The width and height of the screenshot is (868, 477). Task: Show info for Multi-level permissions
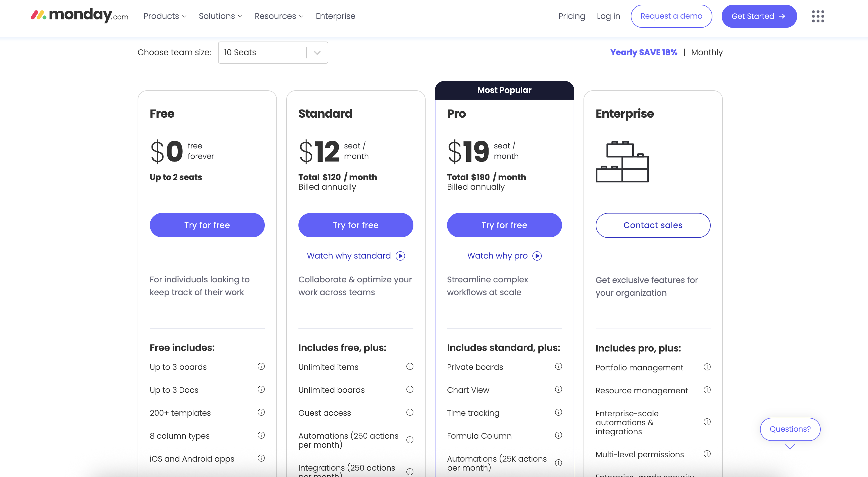[707, 454]
